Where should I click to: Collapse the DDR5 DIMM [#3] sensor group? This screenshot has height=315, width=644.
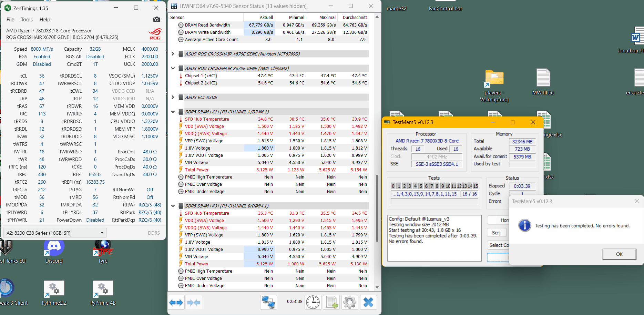pos(173,206)
